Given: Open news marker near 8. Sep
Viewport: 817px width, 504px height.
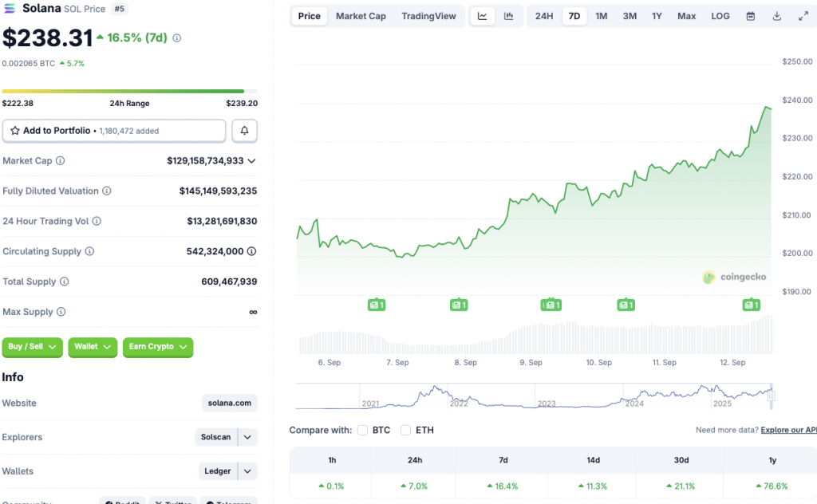Looking at the screenshot, I should click(459, 305).
